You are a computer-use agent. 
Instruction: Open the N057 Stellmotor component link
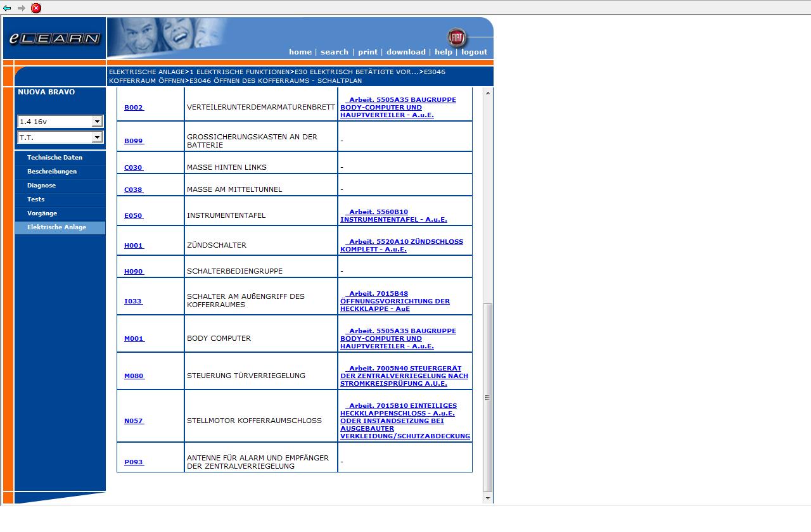click(134, 421)
